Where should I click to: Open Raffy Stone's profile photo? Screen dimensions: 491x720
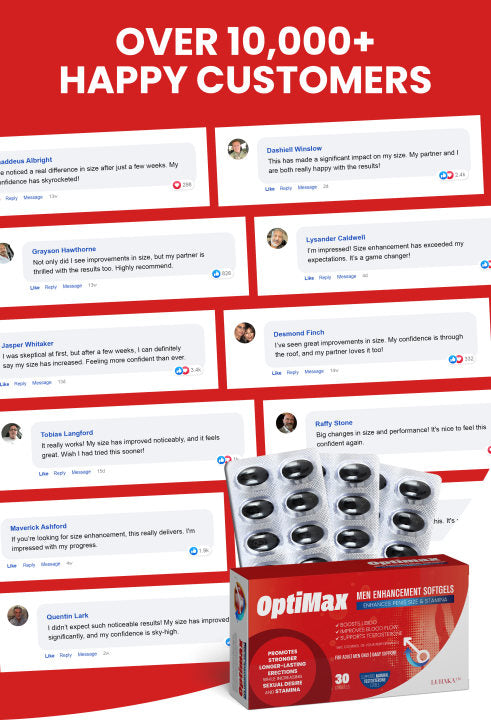pyautogui.click(x=286, y=422)
